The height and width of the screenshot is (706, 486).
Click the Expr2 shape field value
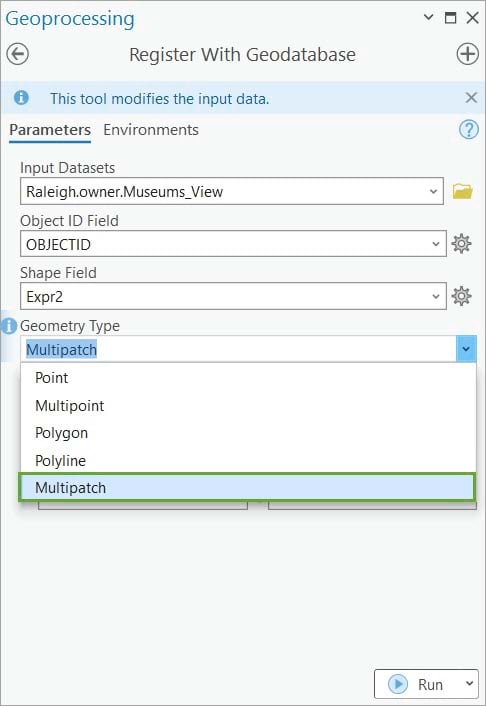(x=44, y=297)
